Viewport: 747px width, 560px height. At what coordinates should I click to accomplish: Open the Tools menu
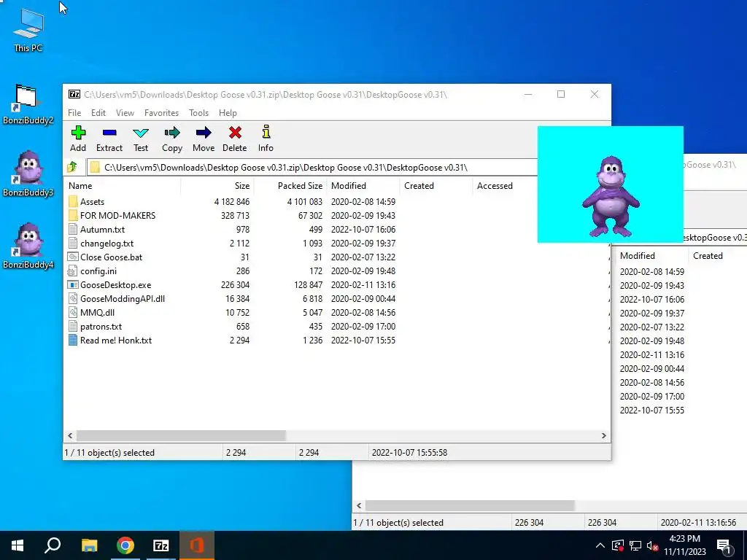coord(198,113)
